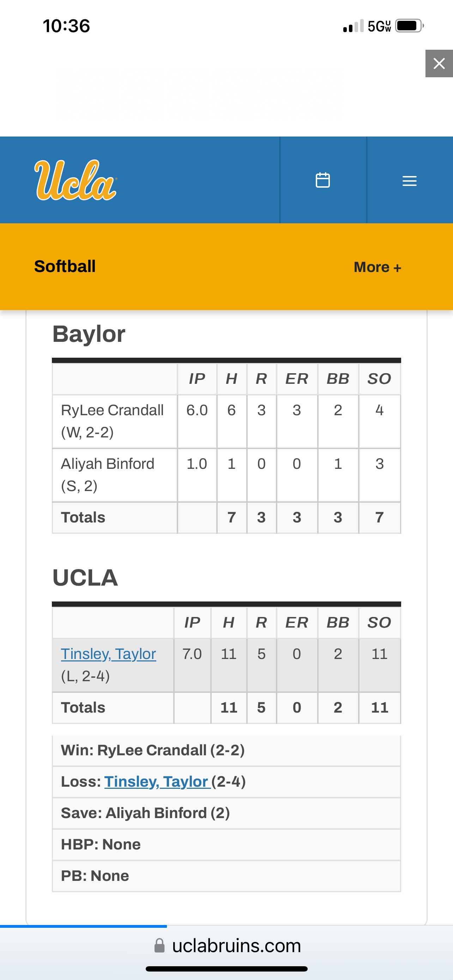Tap the 5G network indicator

pos(379,26)
